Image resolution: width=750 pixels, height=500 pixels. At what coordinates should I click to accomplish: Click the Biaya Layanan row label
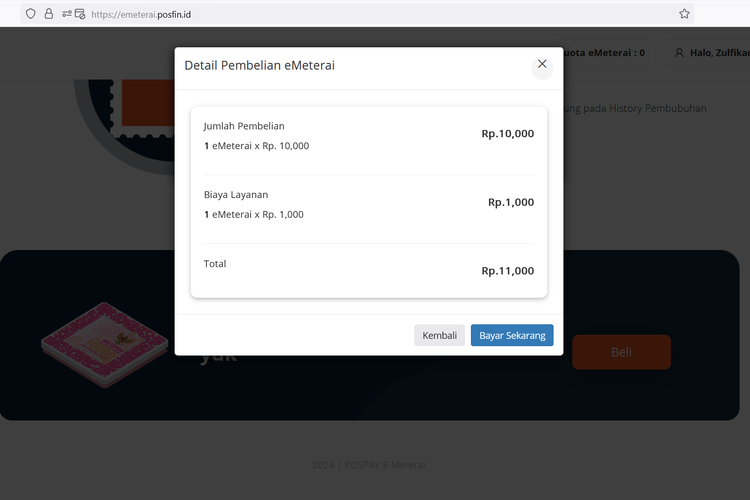coord(236,194)
